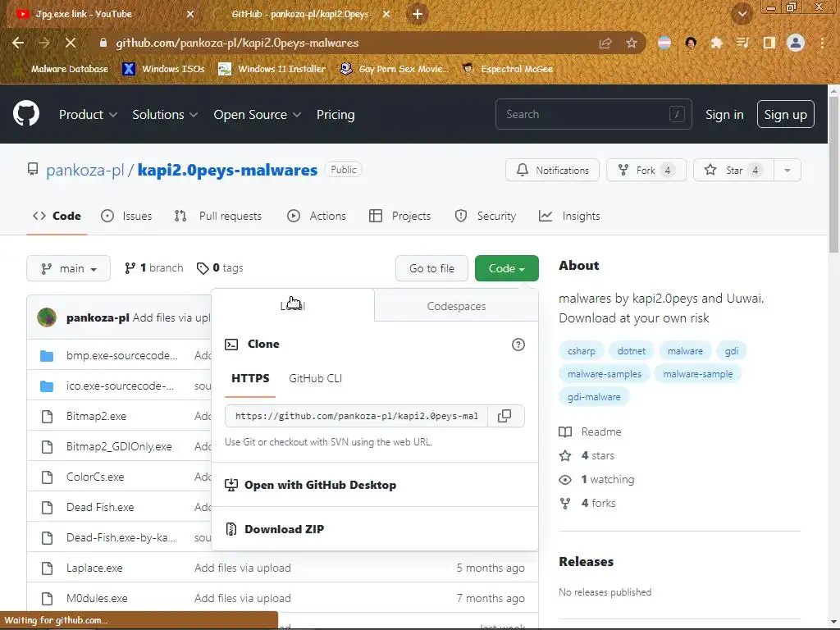The image size is (840, 630).
Task: Open the Star list dropdown arrow
Action: [787, 171]
